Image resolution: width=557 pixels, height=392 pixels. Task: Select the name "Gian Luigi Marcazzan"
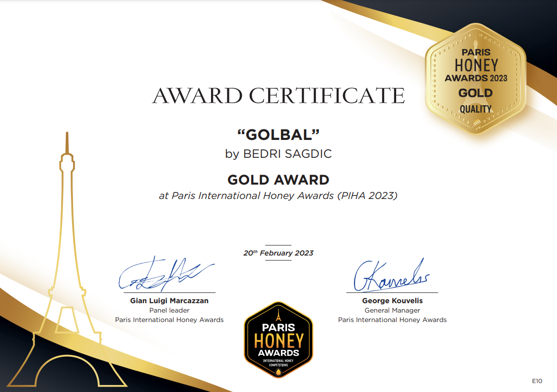point(169,301)
